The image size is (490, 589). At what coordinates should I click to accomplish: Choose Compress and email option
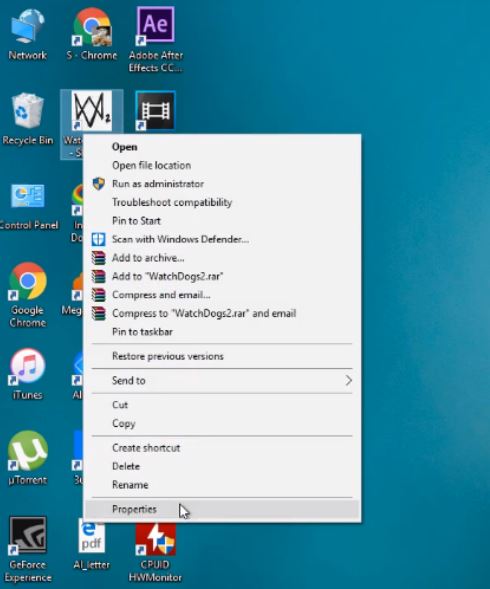pos(222,295)
